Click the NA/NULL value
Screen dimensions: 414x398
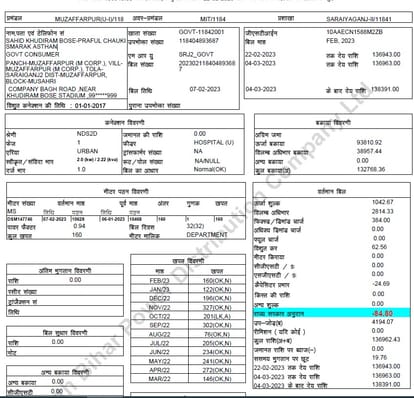[207, 161]
